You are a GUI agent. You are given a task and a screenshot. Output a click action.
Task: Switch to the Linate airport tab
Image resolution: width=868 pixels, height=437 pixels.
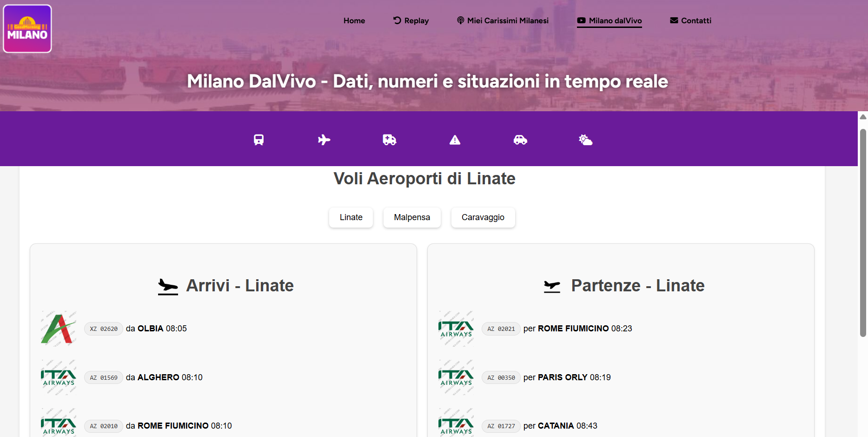351,217
